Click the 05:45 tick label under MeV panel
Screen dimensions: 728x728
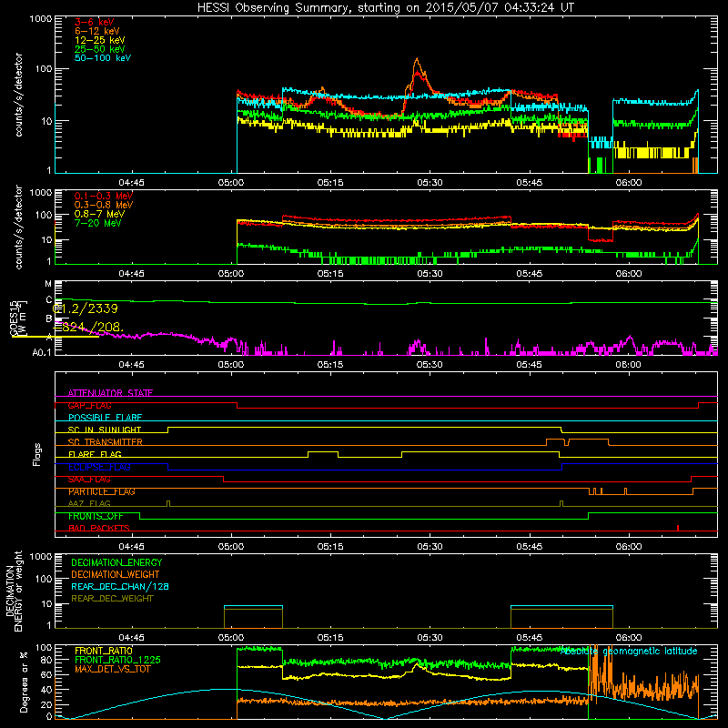[x=529, y=274]
